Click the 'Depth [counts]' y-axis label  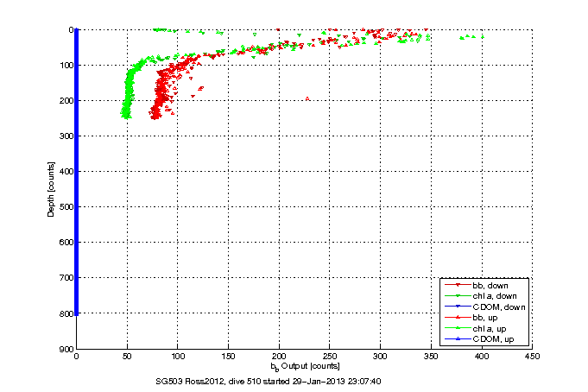[x=51, y=189]
